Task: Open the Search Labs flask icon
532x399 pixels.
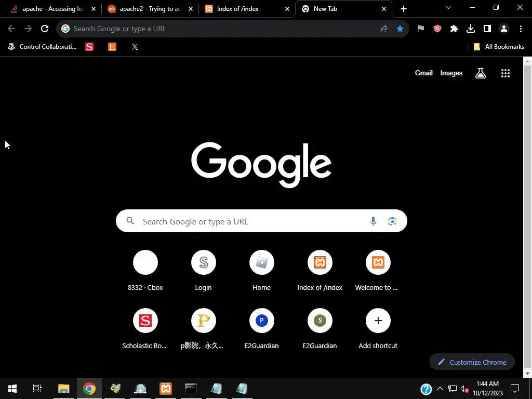Action: click(481, 73)
